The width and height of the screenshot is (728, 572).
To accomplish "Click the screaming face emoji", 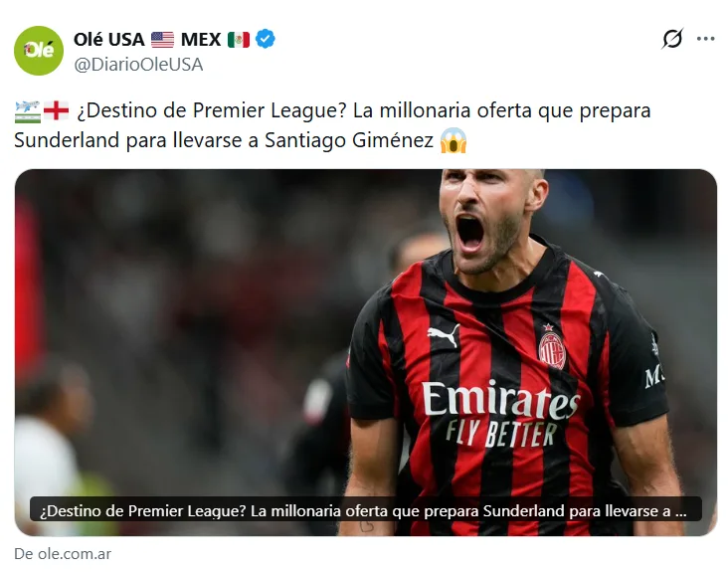I will point(454,140).
